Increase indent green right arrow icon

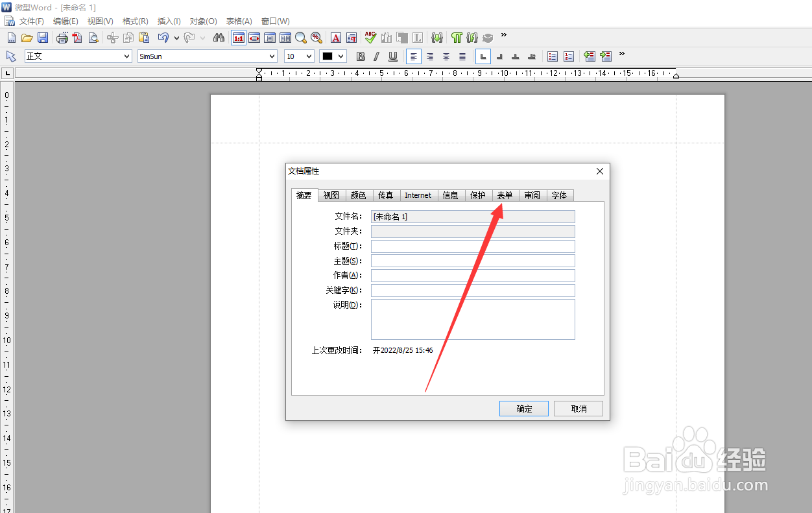pos(605,56)
